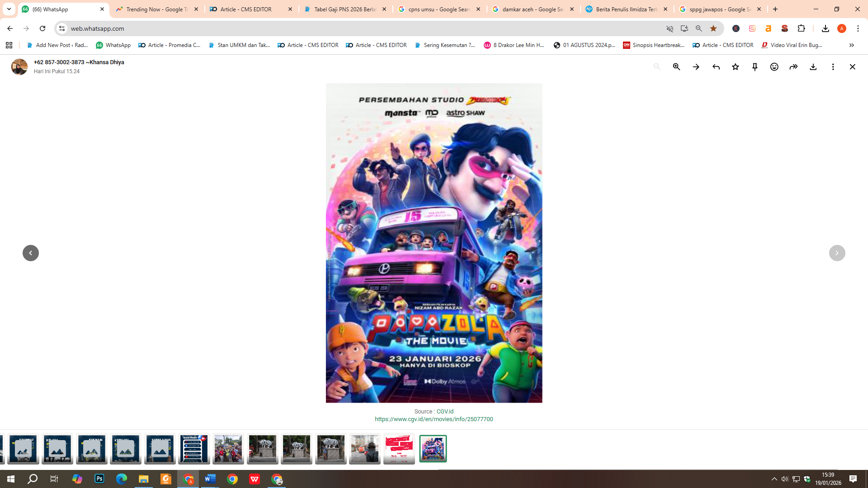Open the Sinopsis Heartbreak bookmark
This screenshot has height=488, width=868.
[654, 45]
